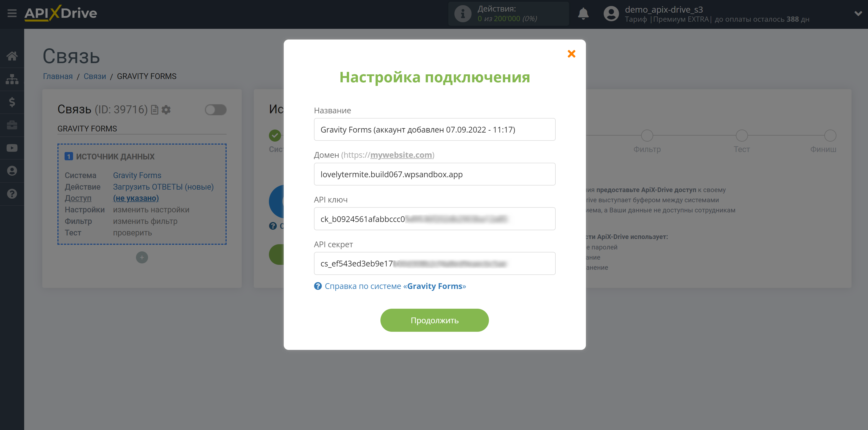Click the Домен input field
The width and height of the screenshot is (868, 430).
(434, 174)
